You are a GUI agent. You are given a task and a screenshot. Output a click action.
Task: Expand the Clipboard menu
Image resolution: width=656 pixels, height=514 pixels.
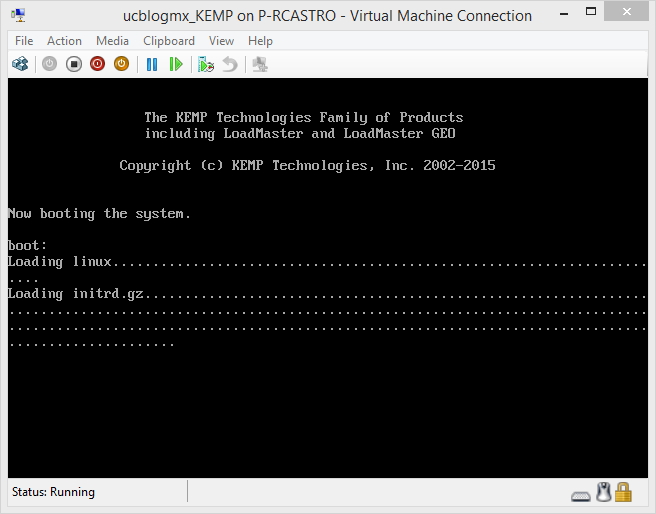[169, 41]
